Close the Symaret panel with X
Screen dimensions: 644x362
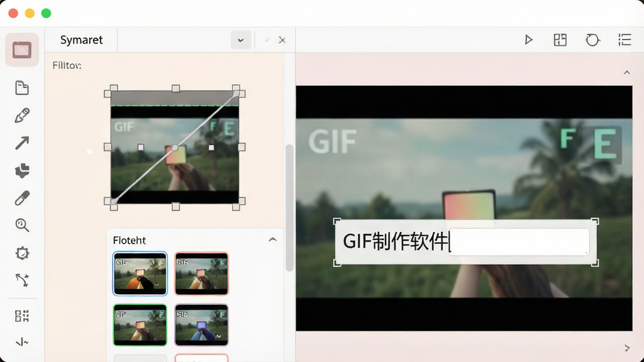[x=282, y=40]
